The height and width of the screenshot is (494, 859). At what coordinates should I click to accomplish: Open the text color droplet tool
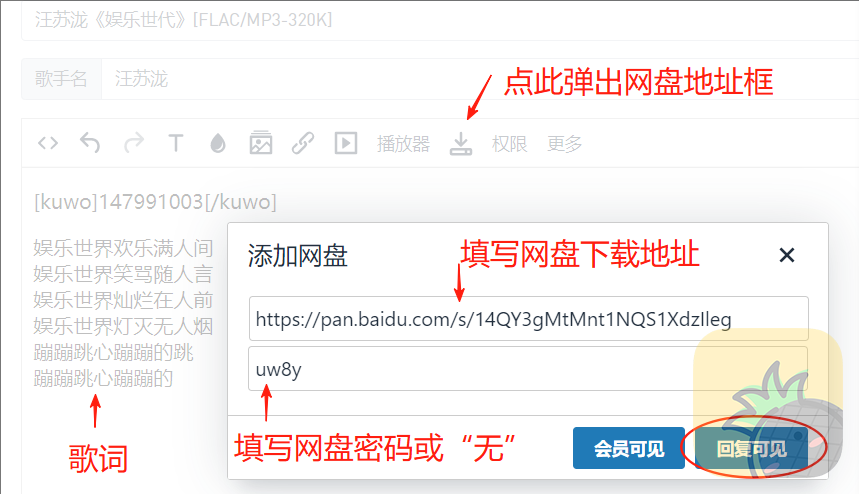point(217,143)
